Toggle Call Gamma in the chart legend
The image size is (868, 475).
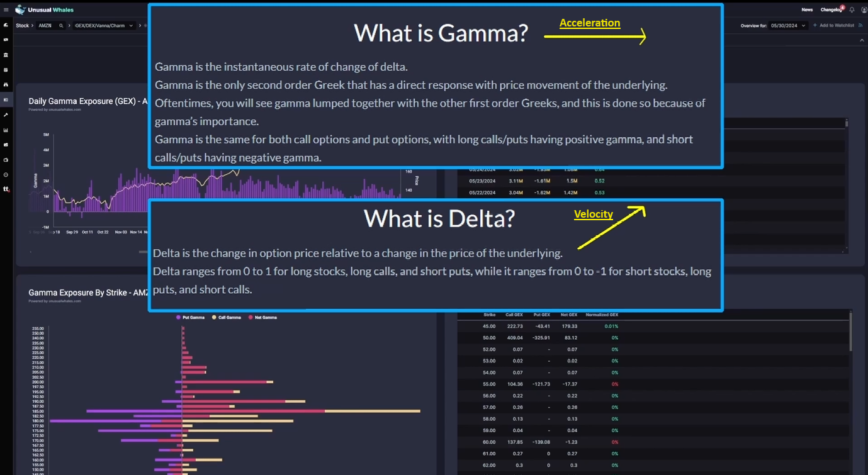(228, 317)
